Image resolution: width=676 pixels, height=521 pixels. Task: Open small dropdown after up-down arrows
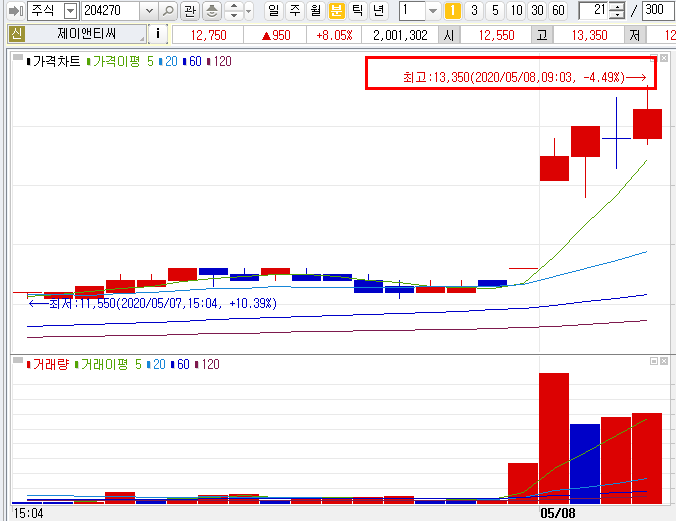(x=249, y=11)
